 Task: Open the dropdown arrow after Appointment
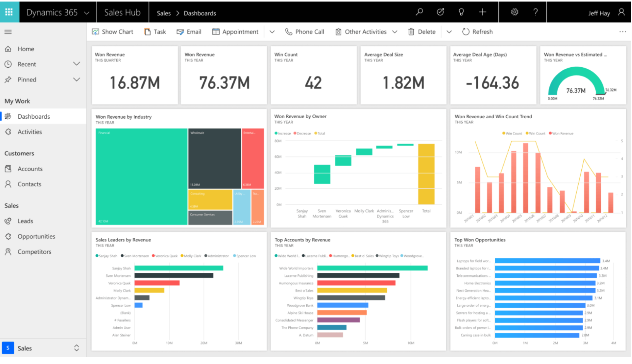[272, 32]
